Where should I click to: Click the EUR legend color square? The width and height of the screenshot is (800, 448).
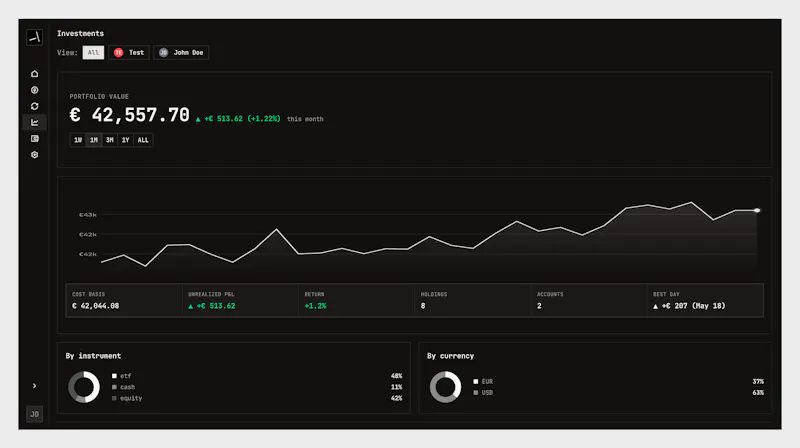[476, 382]
